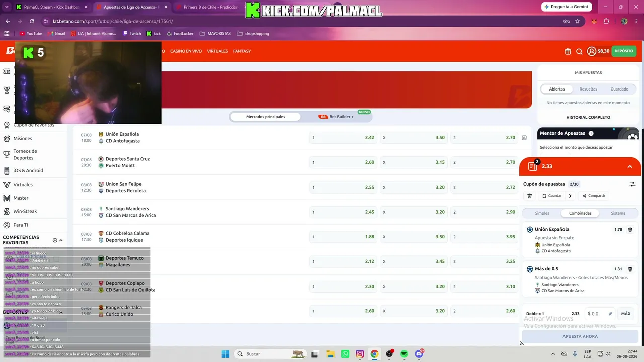Open the search magnifier in Betano header
644x362 pixels.
click(x=579, y=51)
